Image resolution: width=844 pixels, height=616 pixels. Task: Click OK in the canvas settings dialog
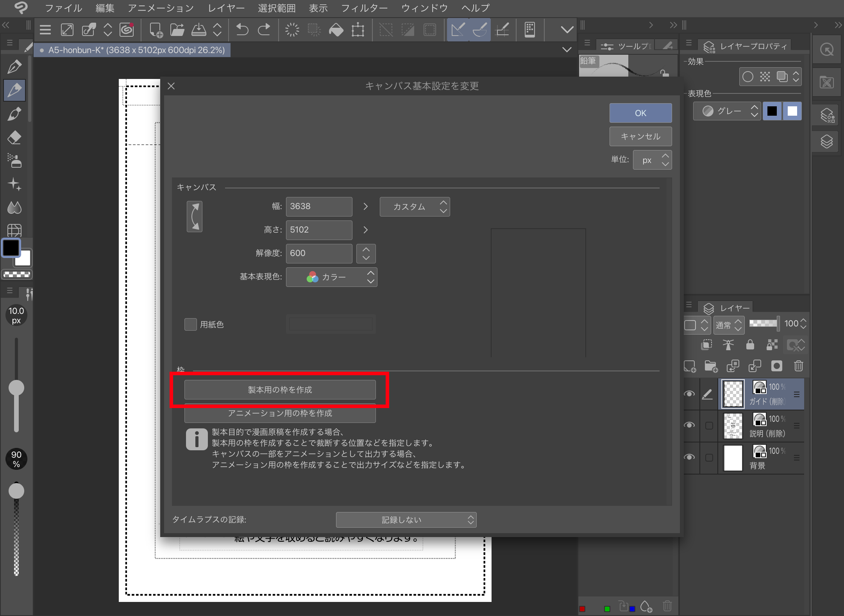pyautogui.click(x=640, y=113)
